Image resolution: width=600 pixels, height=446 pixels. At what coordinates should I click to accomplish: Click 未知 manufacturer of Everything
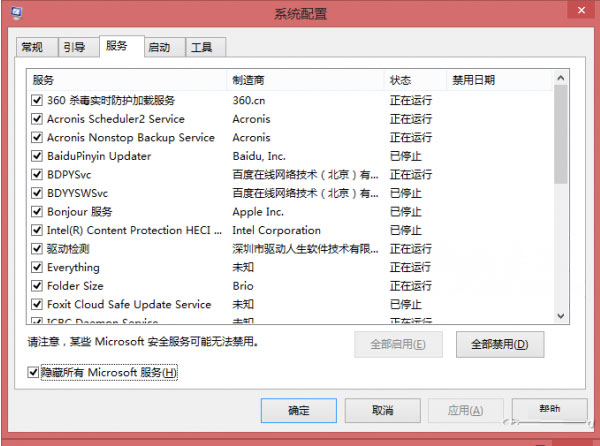pos(243,267)
